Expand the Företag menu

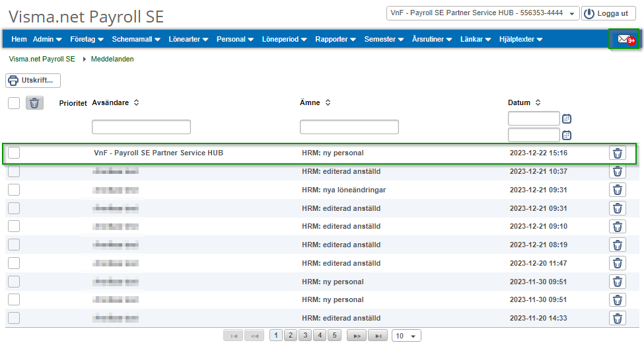[x=87, y=40]
